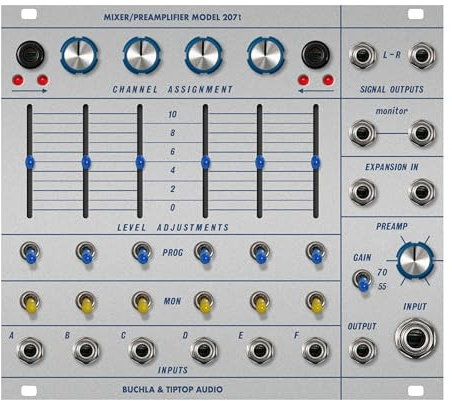Flip the PROG switch for channel E
The width and height of the screenshot is (452, 401).
(x=260, y=253)
